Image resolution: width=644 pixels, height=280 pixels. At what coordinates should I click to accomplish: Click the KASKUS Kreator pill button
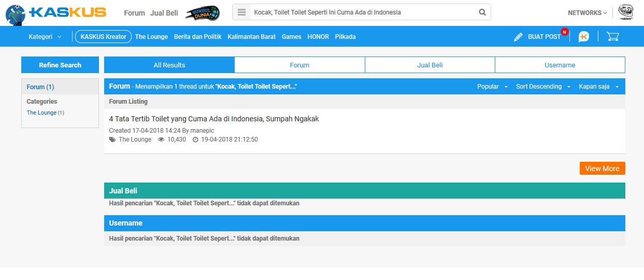click(x=104, y=37)
